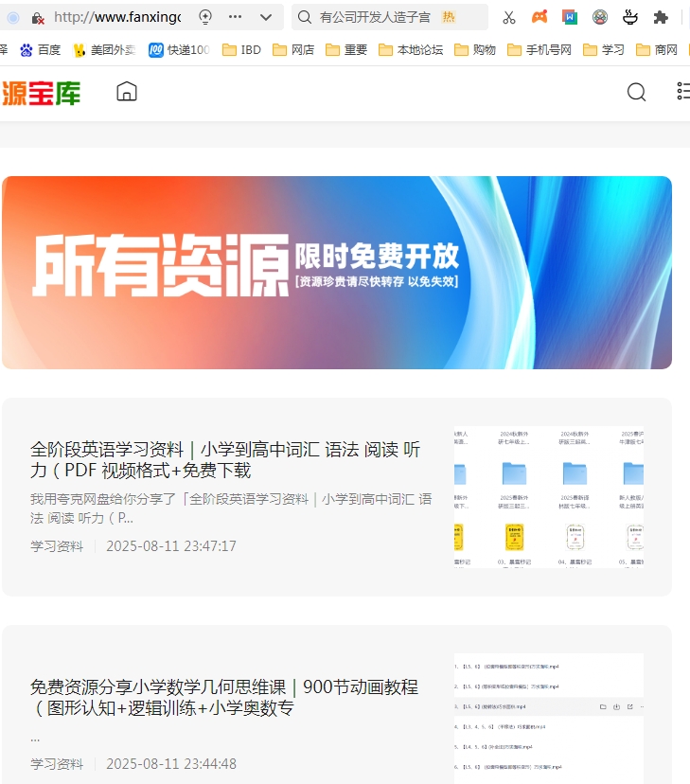The width and height of the screenshot is (690, 784).
Task: Click the 所有资源 限时免费开放 banner
Action: point(336,273)
